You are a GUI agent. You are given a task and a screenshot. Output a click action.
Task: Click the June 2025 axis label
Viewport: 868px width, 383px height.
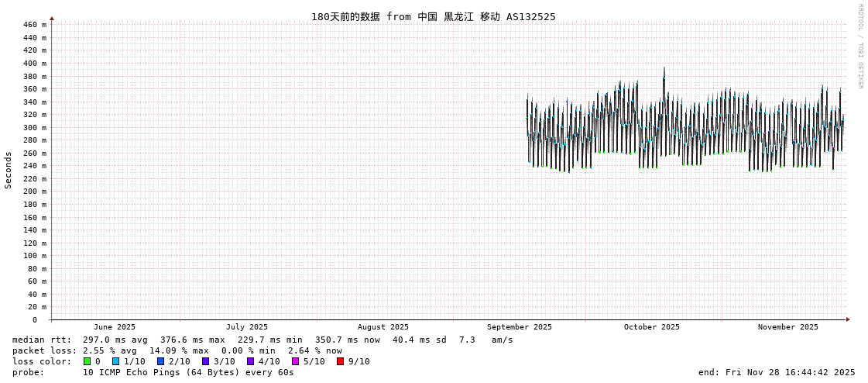click(x=114, y=327)
